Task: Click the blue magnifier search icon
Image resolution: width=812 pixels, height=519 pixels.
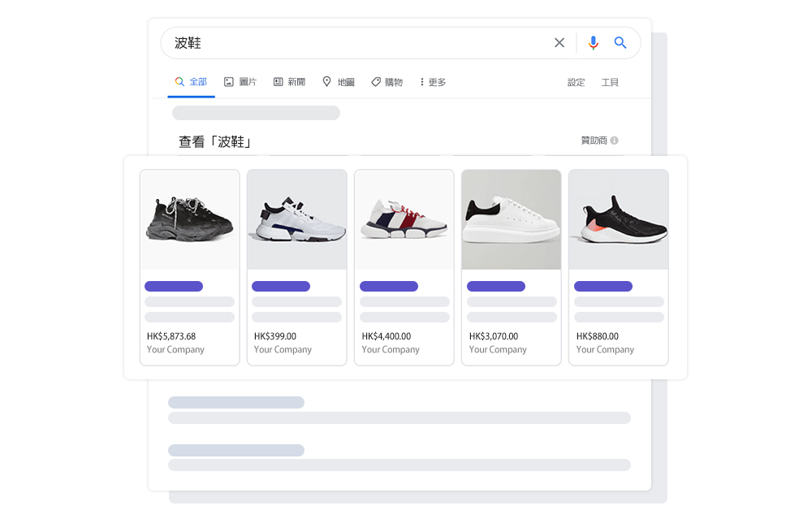Action: pyautogui.click(x=620, y=42)
